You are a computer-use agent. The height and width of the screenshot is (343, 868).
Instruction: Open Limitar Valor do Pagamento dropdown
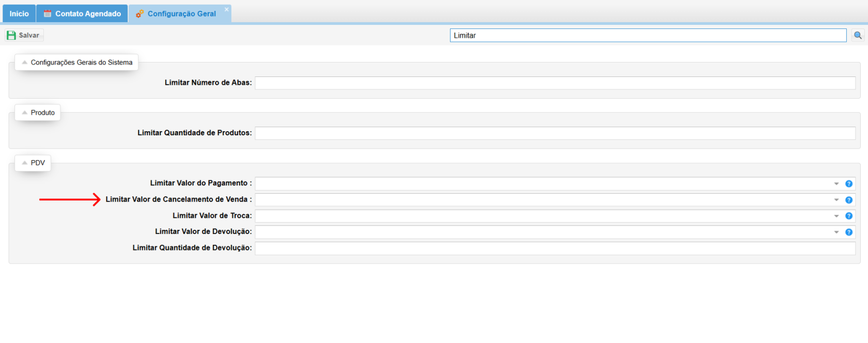836,184
